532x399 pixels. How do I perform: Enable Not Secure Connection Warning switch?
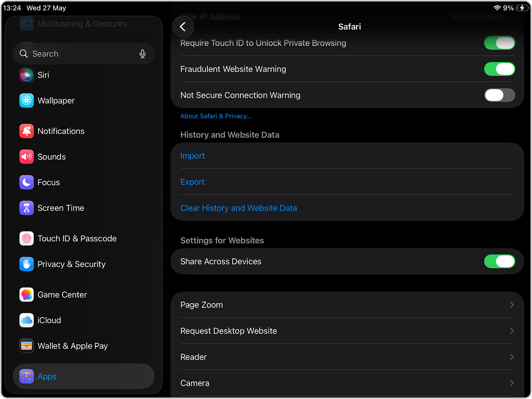point(499,96)
